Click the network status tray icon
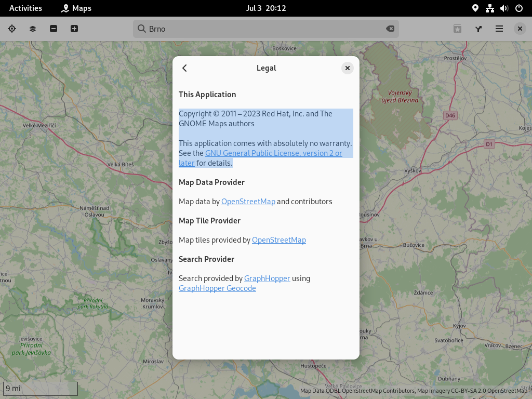532x399 pixels. [489, 8]
